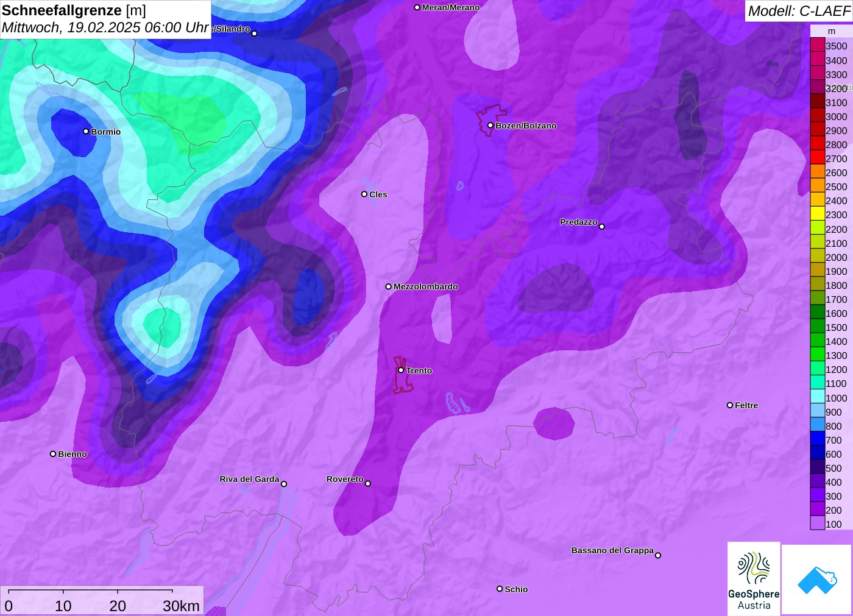Image resolution: width=853 pixels, height=616 pixels.
Task: Click the 'Modell: C-LAEF' label
Action: (x=799, y=11)
